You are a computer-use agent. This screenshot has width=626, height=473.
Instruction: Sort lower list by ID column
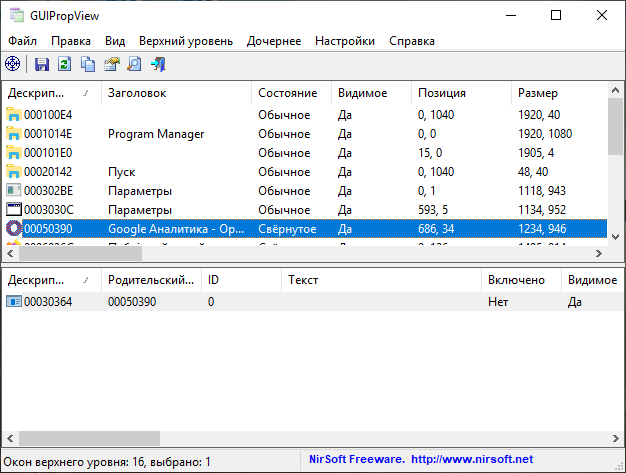241,280
